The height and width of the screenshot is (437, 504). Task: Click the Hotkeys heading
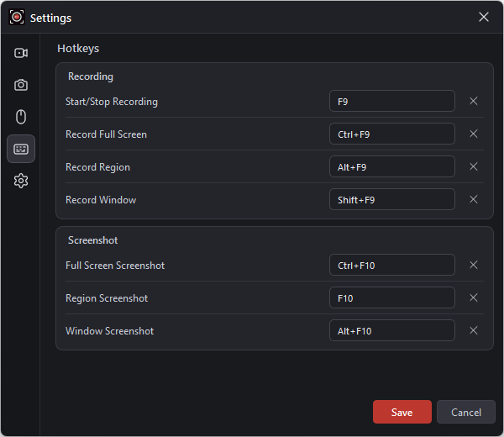tap(78, 49)
